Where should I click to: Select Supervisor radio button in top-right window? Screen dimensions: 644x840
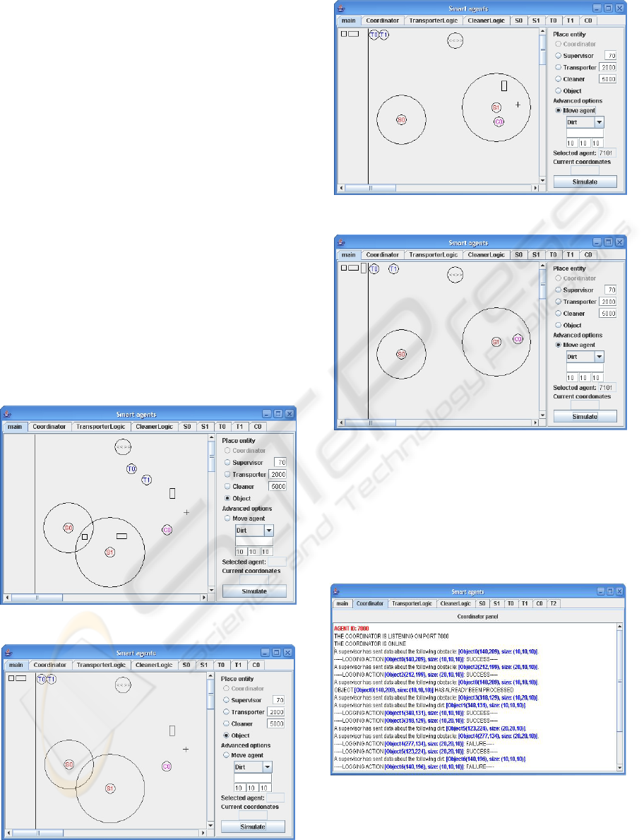(x=559, y=56)
